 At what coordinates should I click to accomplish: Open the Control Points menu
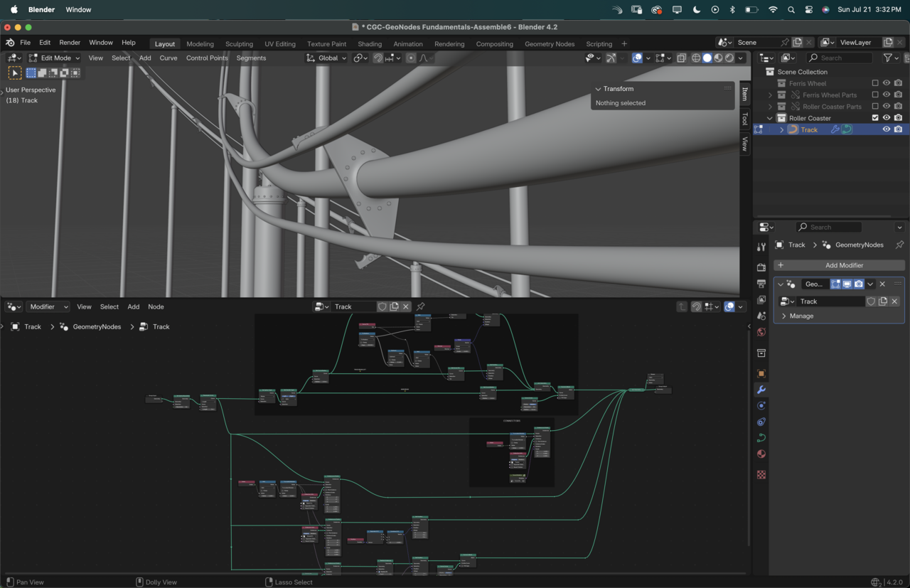(207, 58)
